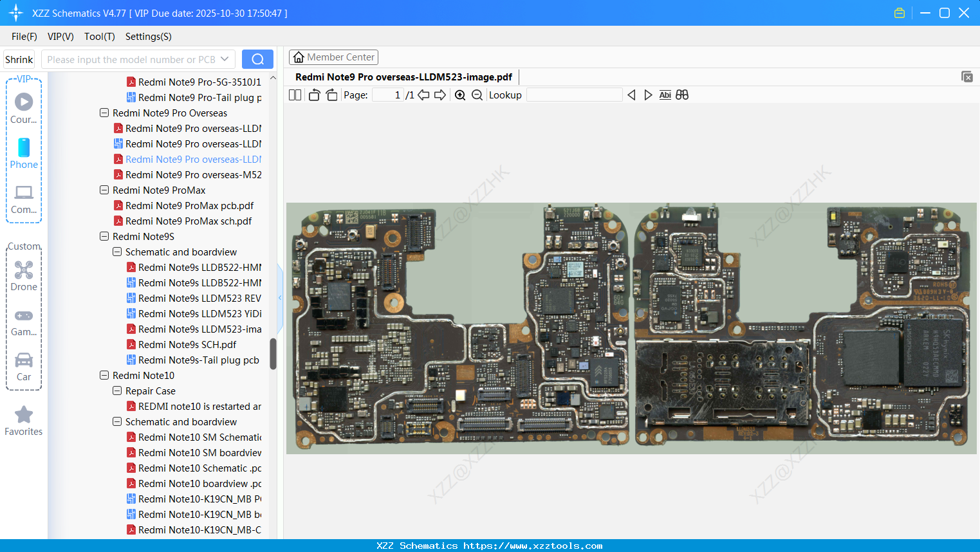Find next lookup result
This screenshot has height=552, width=980.
pyautogui.click(x=648, y=95)
